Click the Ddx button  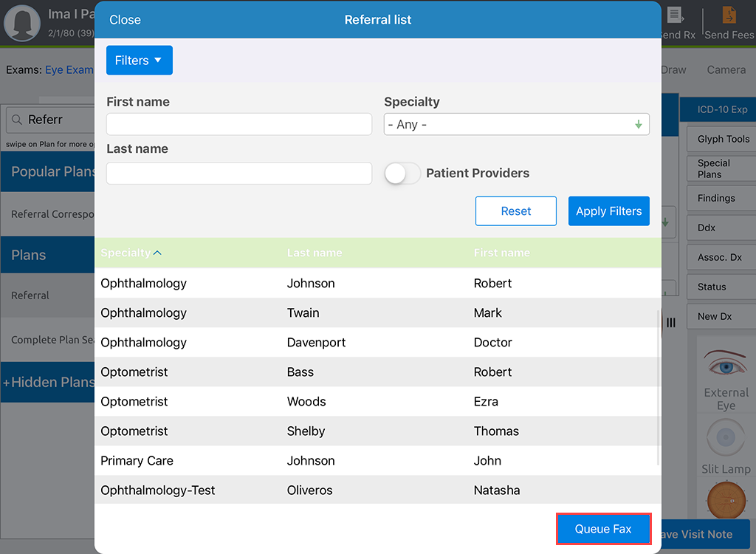(721, 228)
